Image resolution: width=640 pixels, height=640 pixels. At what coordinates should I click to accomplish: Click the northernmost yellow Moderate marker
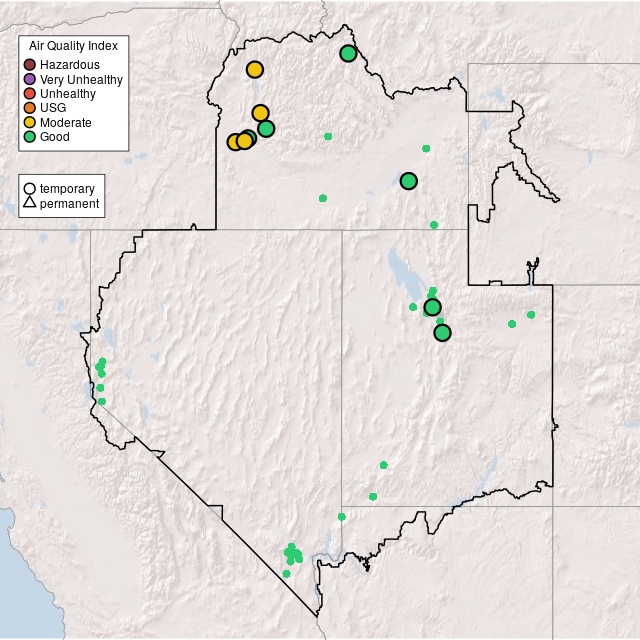point(254,69)
